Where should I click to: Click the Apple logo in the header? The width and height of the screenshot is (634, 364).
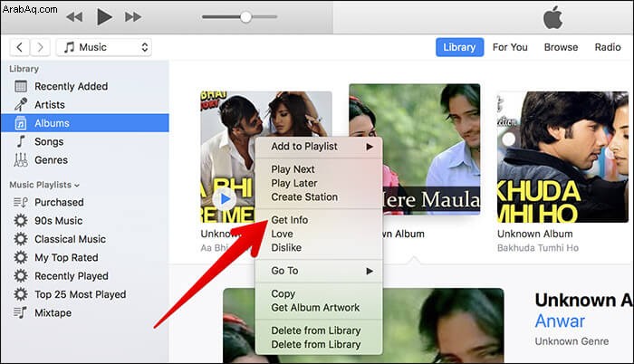[x=552, y=17]
